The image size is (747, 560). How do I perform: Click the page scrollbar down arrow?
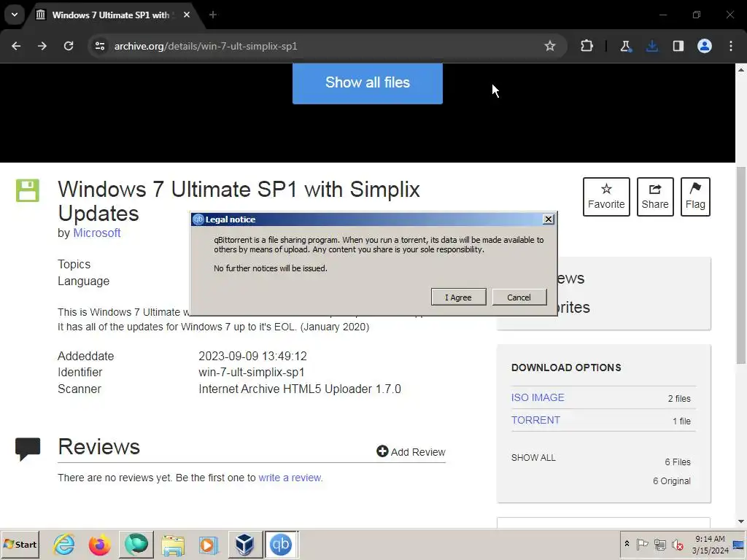(x=741, y=521)
